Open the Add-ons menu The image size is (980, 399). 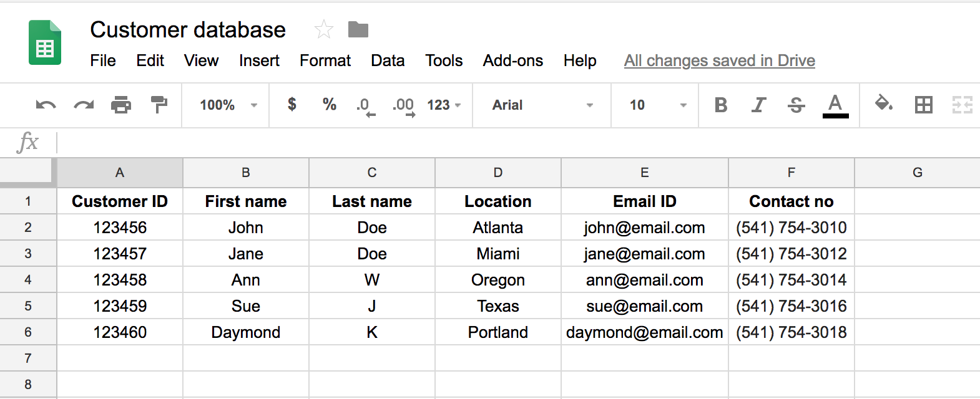pos(512,60)
